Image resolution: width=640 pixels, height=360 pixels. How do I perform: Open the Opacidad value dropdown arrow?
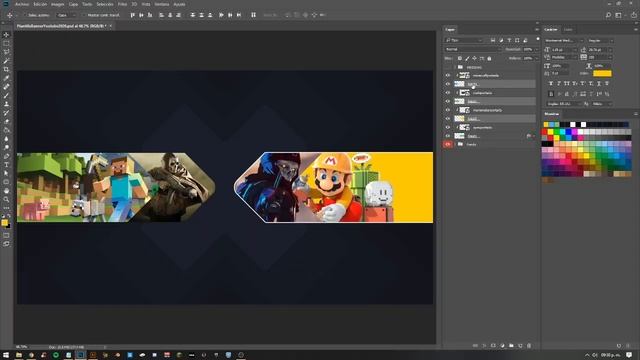[536, 49]
